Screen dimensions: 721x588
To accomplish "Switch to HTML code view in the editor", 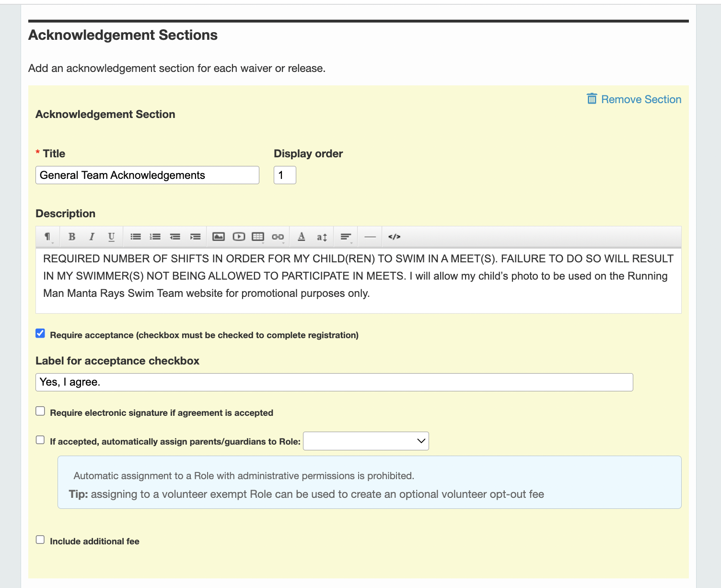I will [394, 236].
